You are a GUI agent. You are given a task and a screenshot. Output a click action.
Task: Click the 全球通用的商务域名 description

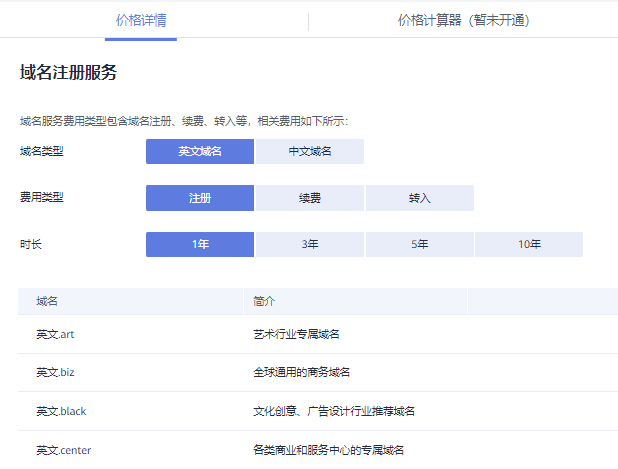pos(302,372)
